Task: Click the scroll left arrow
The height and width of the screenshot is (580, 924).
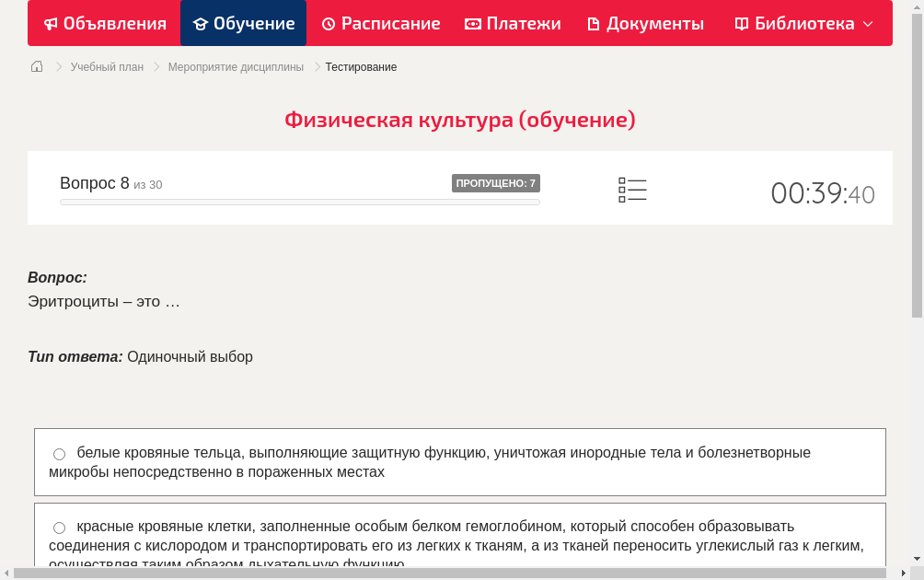Action: click(x=6, y=573)
